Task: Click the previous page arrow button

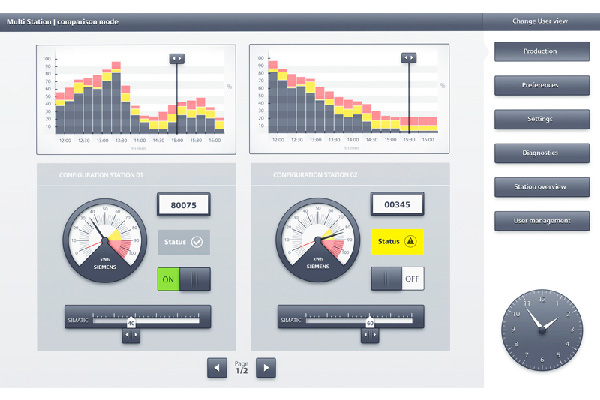Action: click(x=217, y=368)
